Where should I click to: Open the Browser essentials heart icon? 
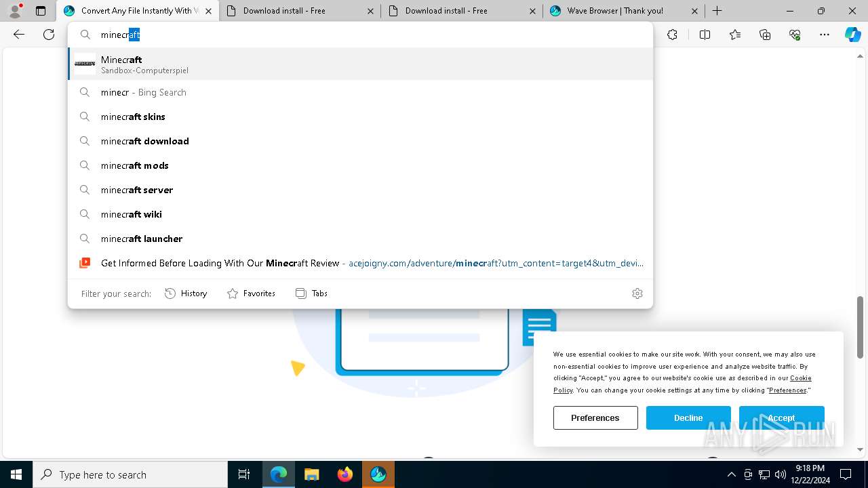[795, 35]
